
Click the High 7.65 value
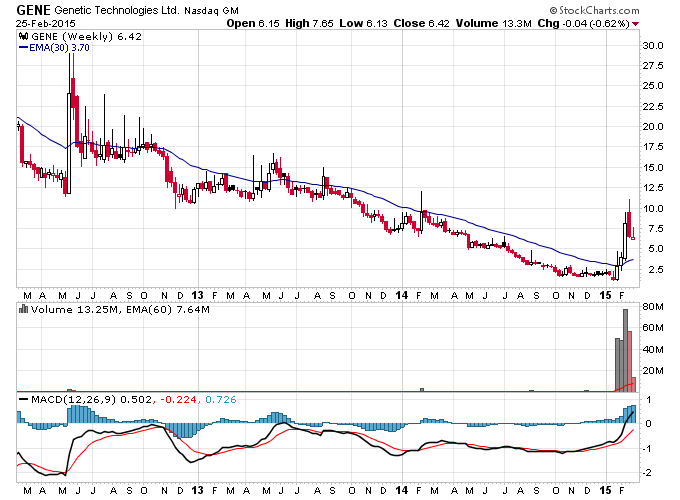[x=309, y=23]
